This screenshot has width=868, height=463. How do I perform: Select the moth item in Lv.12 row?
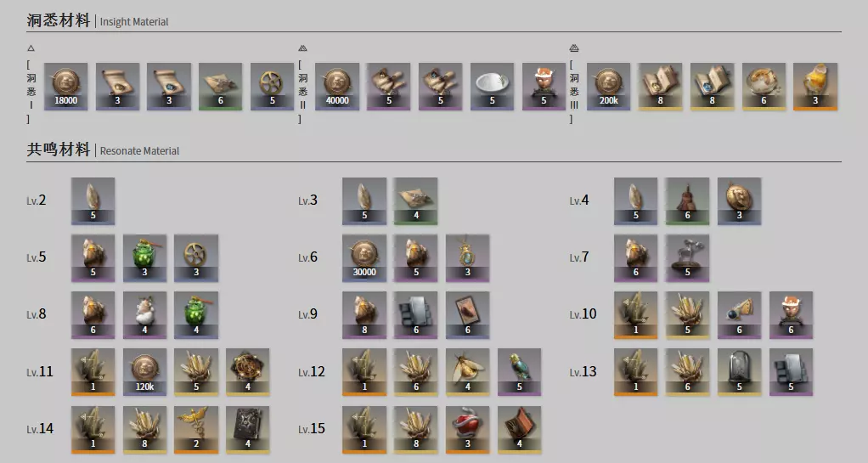coord(467,372)
